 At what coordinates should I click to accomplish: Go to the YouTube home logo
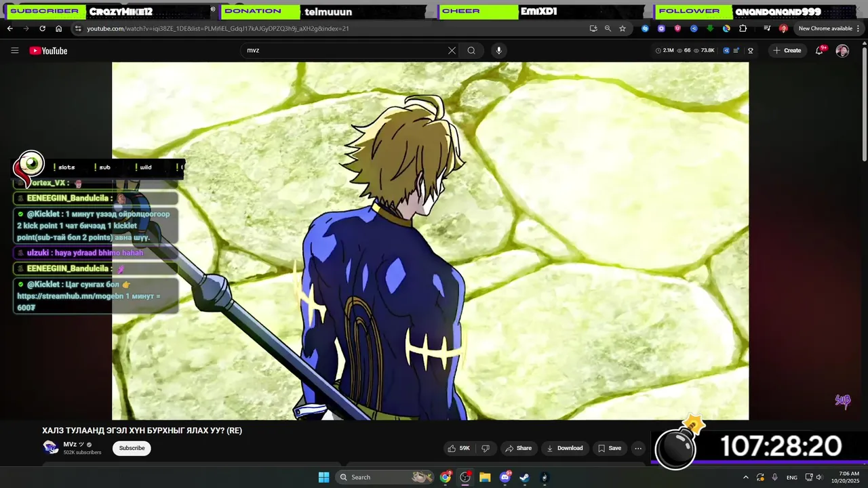(x=48, y=51)
